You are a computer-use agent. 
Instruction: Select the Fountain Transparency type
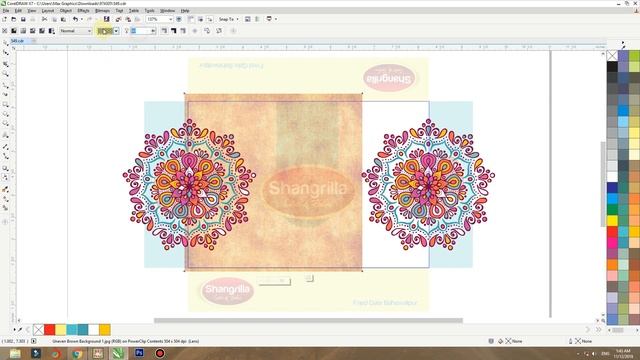click(23, 31)
